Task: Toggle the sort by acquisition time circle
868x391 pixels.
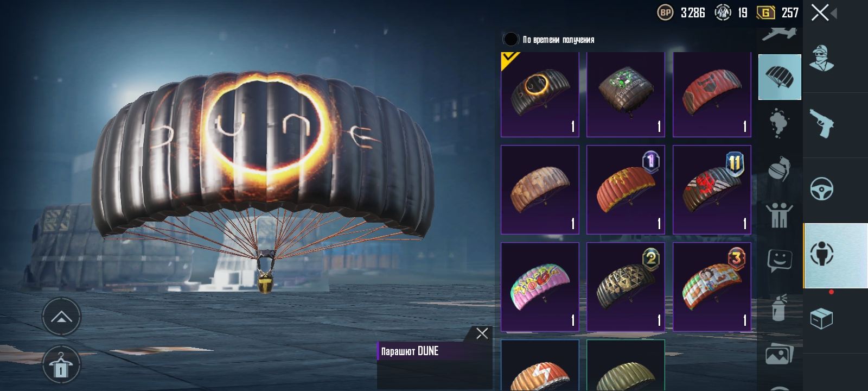Action: [510, 39]
